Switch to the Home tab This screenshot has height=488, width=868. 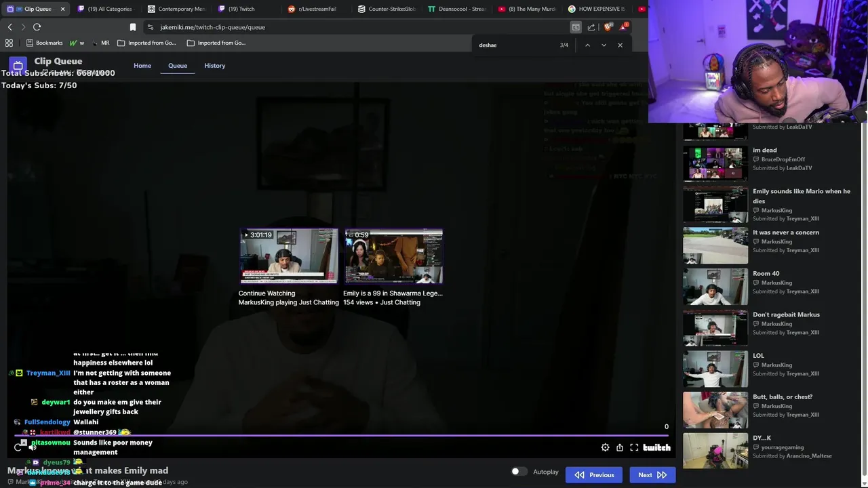[x=142, y=66]
